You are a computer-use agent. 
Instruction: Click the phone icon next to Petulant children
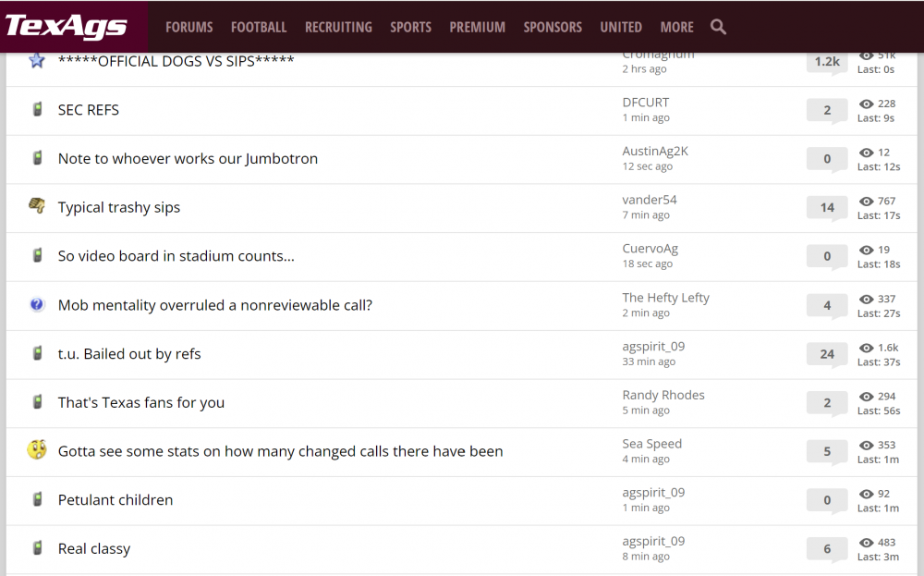tap(36, 499)
